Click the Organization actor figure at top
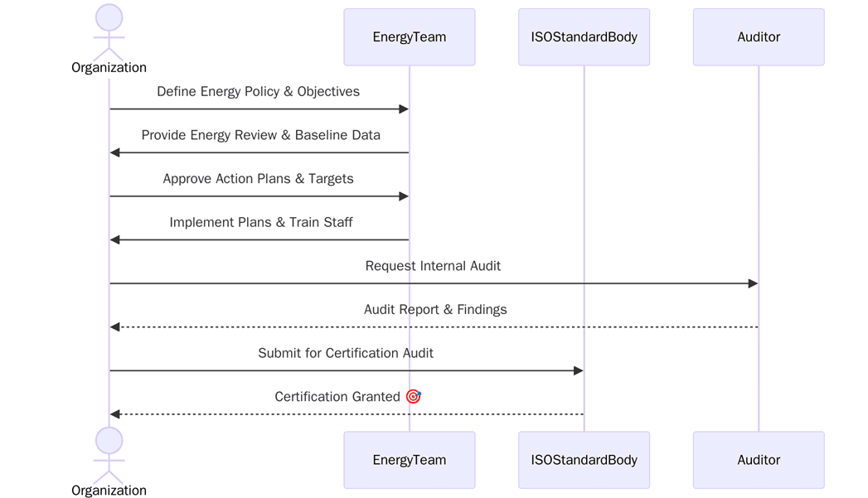 click(x=109, y=30)
